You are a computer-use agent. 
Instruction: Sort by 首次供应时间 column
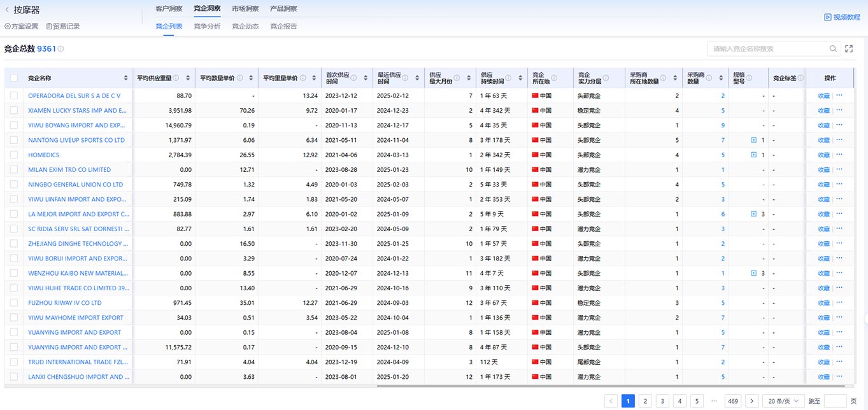tap(366, 78)
